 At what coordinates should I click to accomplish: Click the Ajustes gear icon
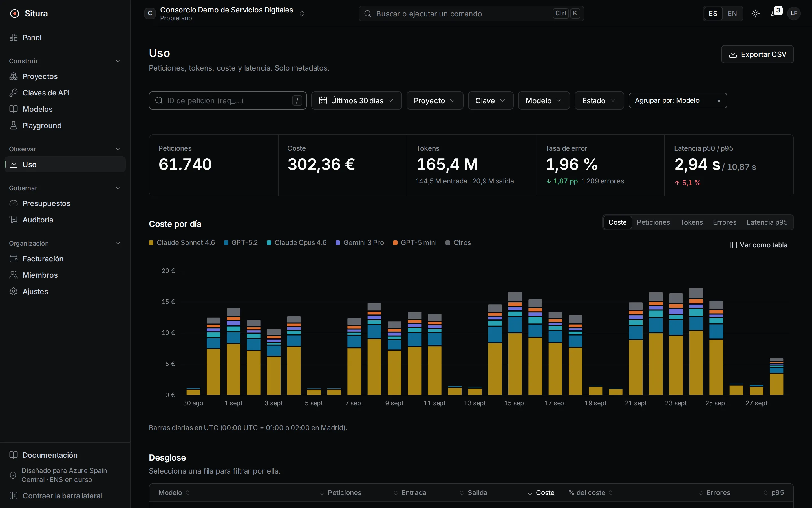click(x=14, y=291)
